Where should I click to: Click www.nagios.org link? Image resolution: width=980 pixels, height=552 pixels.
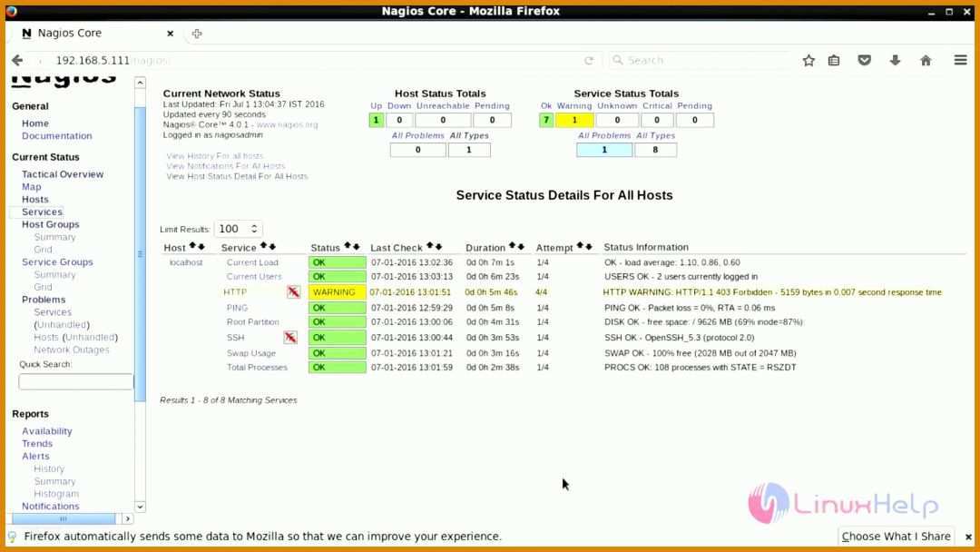point(287,125)
